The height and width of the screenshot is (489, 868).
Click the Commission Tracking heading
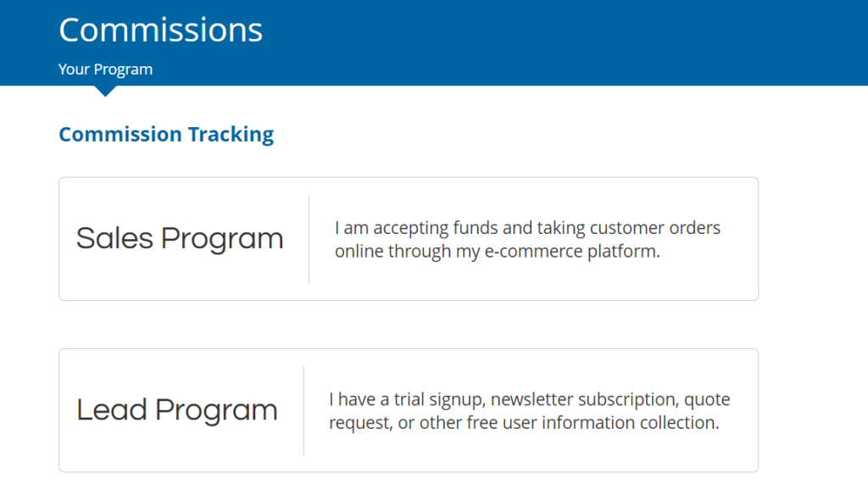pos(166,134)
